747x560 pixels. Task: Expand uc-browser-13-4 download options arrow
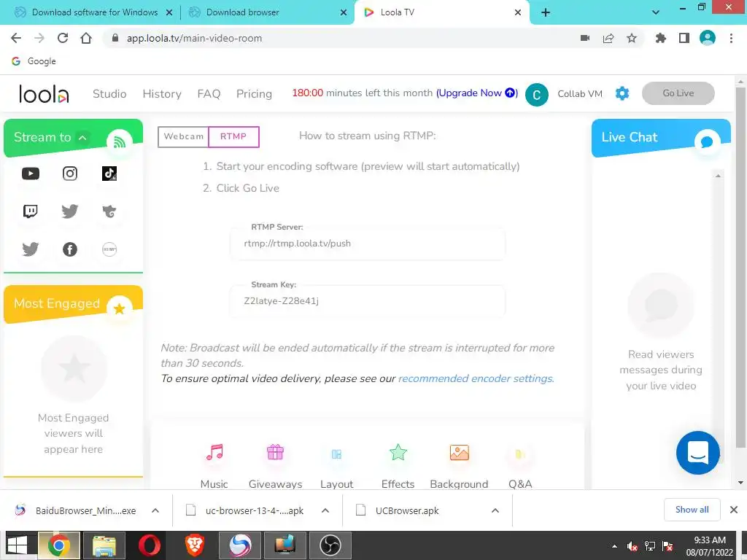pos(325,510)
